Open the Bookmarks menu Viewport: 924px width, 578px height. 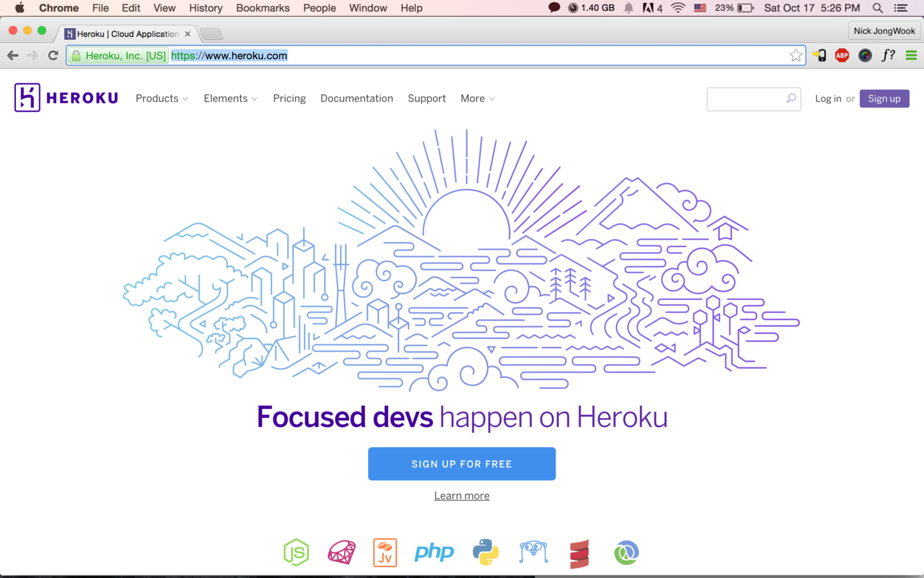[x=262, y=8]
